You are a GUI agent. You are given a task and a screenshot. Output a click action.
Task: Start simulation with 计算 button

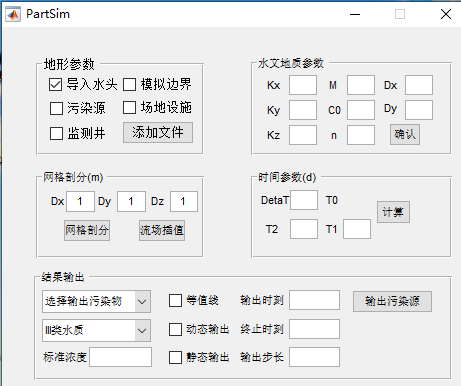click(x=393, y=212)
